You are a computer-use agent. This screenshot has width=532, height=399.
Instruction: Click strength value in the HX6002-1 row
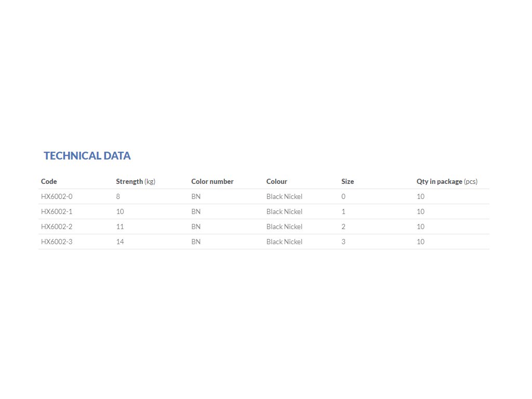tap(120, 211)
